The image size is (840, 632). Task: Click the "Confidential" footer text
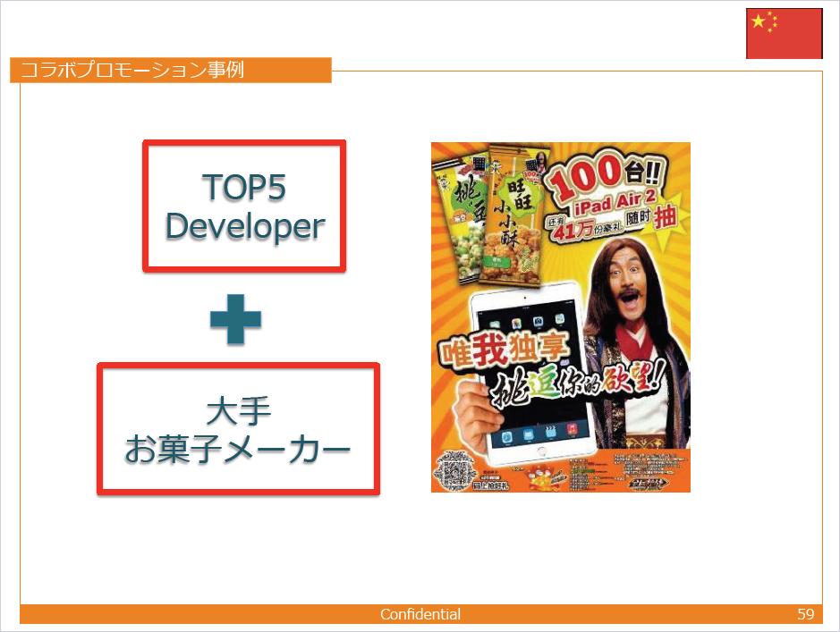[x=420, y=614]
